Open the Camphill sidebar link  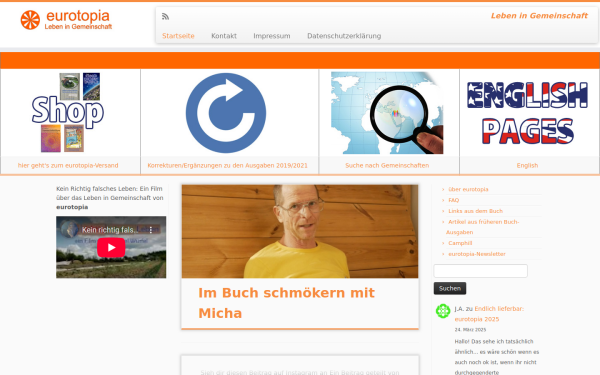click(460, 243)
